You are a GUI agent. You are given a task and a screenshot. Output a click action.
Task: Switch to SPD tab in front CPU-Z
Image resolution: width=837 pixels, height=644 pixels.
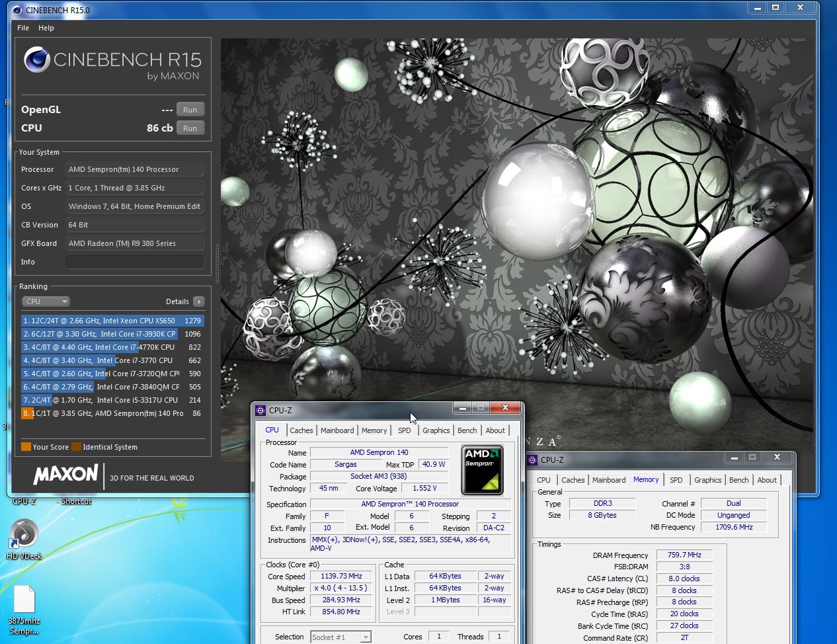tap(405, 430)
